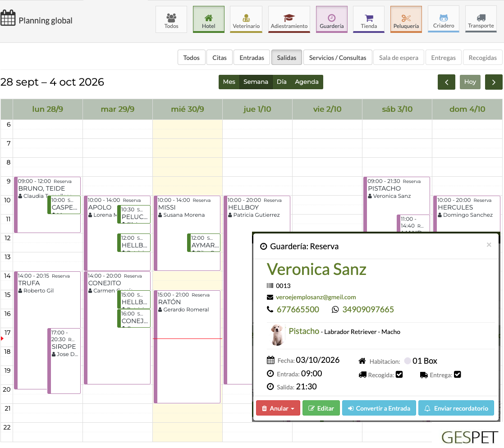Go to previous week arrow
The width and height of the screenshot is (504, 448).
click(446, 82)
